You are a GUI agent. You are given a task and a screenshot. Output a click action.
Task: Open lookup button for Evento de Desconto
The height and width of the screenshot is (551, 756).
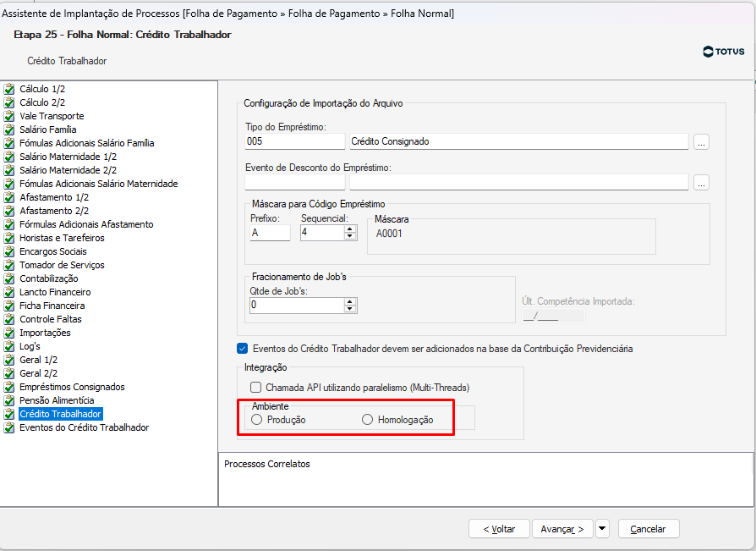pyautogui.click(x=701, y=183)
